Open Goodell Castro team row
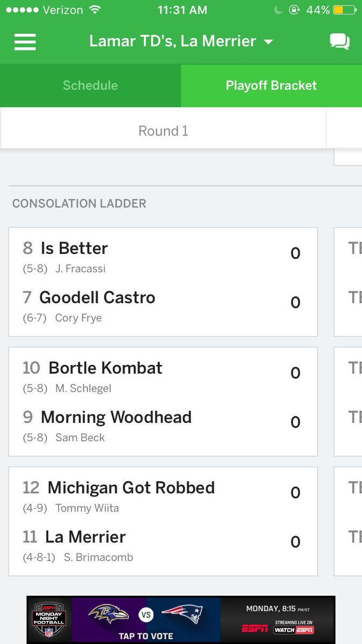 pos(163,306)
